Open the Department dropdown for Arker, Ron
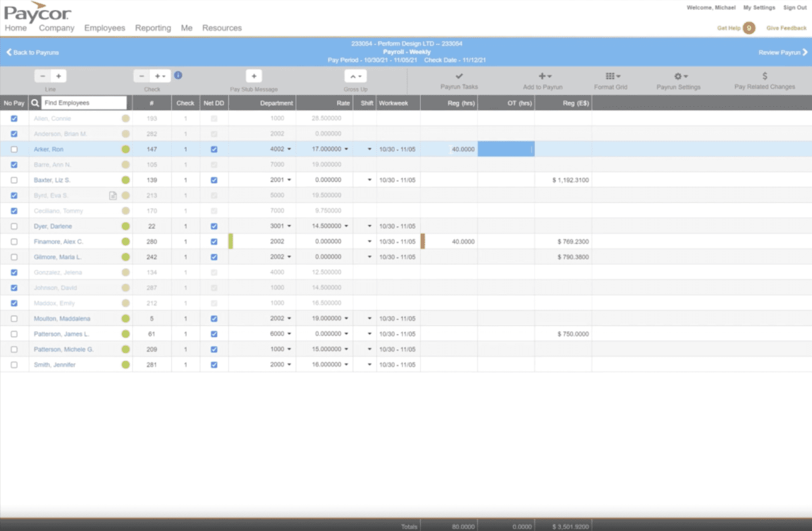Viewport: 812px width, 531px height. (289, 149)
